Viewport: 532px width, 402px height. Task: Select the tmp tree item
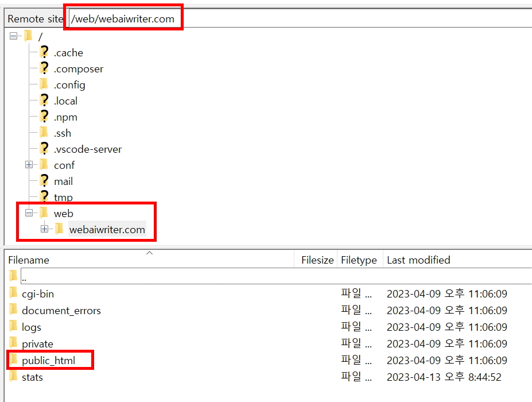point(63,197)
